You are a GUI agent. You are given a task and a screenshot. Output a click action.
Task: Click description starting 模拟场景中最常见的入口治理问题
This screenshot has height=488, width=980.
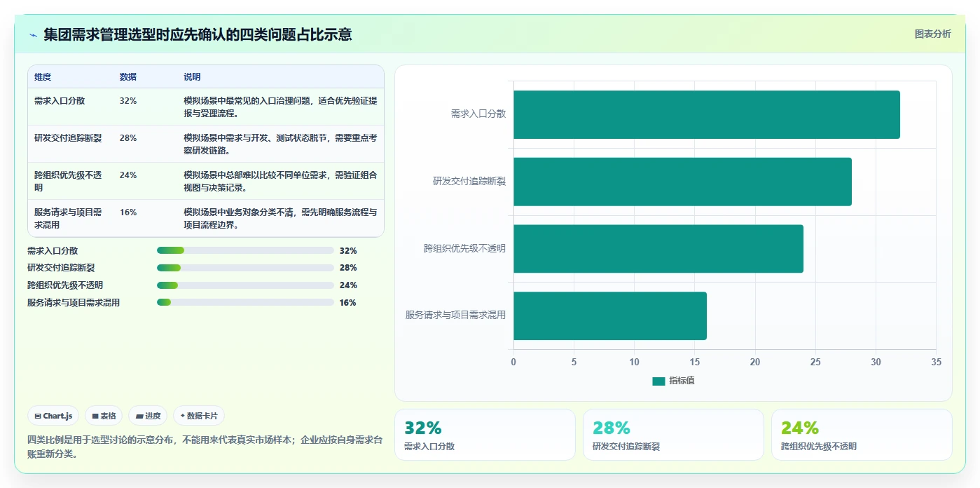pyautogui.click(x=280, y=107)
